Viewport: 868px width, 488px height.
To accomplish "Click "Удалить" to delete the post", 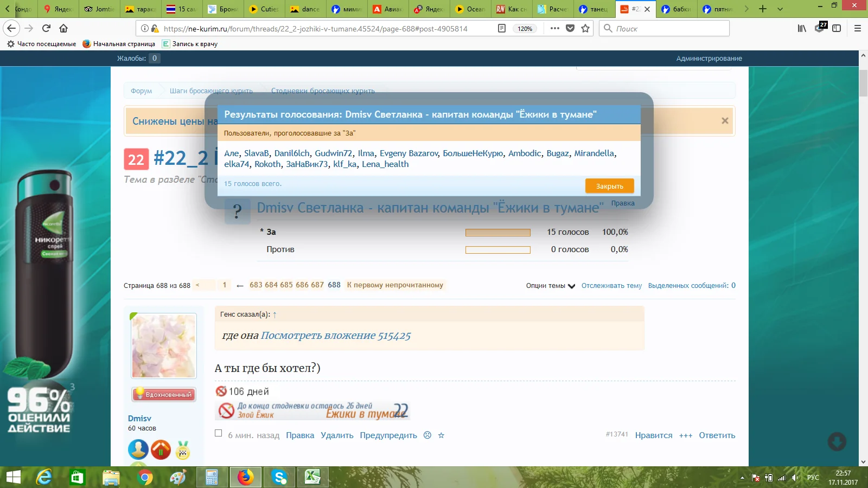I will click(x=337, y=435).
